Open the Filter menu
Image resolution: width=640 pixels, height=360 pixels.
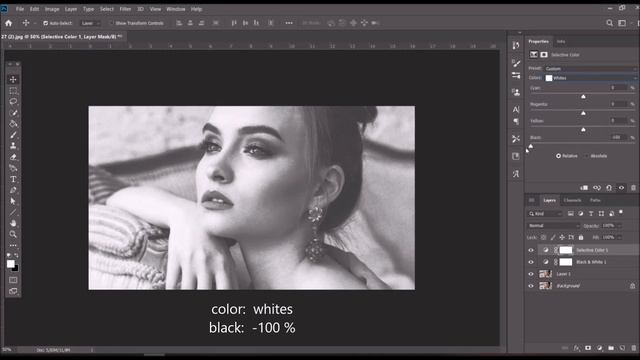(125, 9)
